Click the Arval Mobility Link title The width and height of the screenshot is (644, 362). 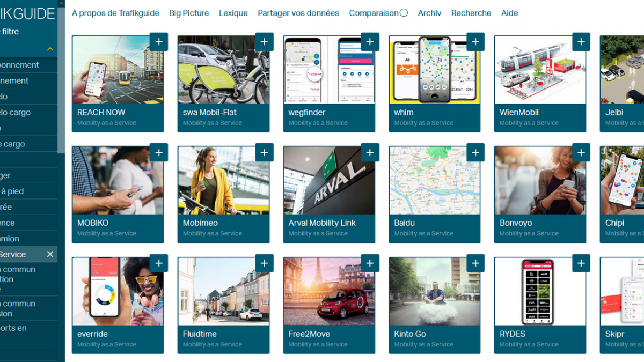click(322, 223)
